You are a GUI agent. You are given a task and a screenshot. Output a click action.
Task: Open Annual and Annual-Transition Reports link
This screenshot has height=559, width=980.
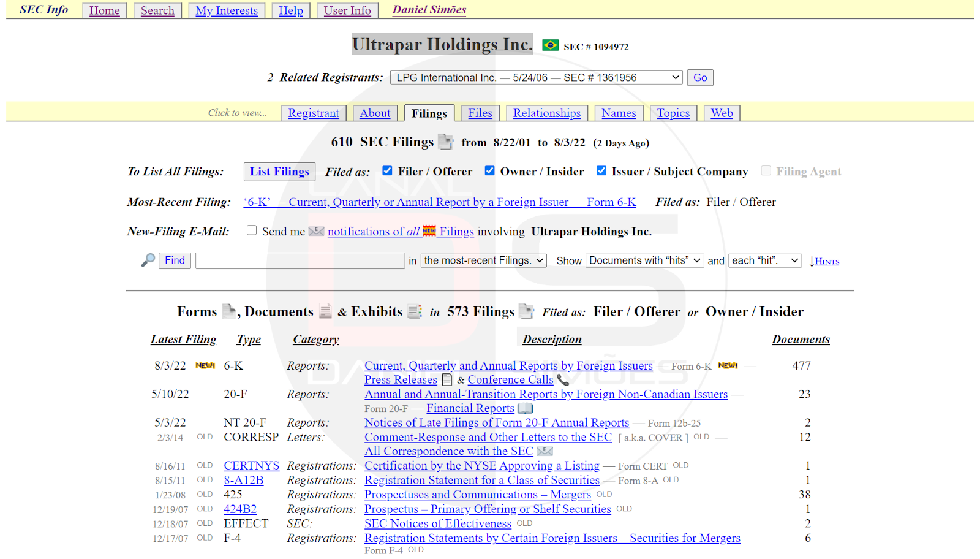(x=546, y=394)
